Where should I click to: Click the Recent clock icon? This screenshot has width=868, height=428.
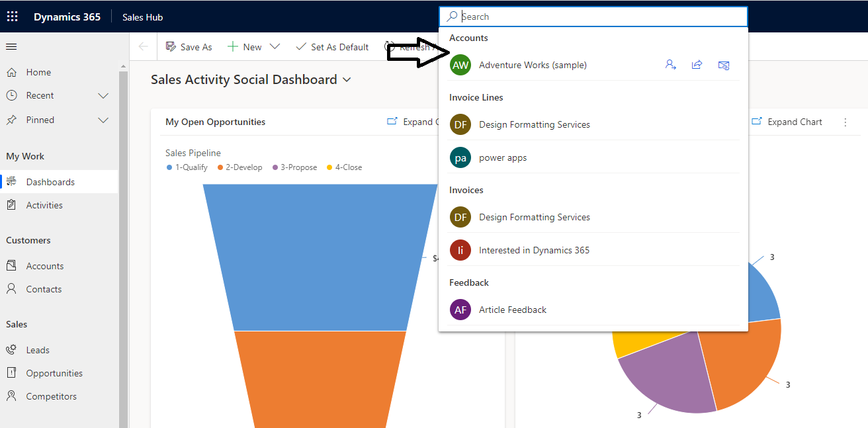(11, 95)
